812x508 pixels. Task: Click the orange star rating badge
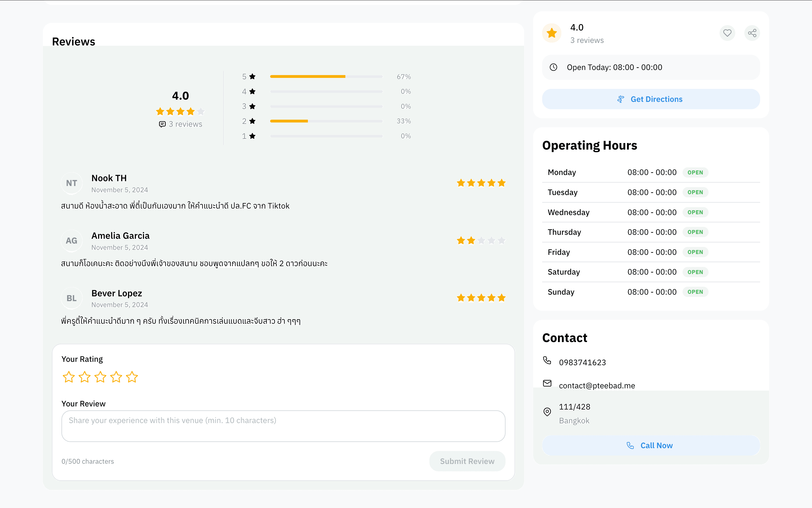pyautogui.click(x=551, y=33)
